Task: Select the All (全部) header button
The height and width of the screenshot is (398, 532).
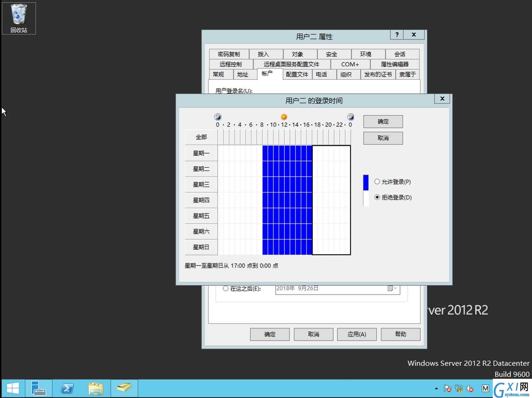Action: point(201,137)
